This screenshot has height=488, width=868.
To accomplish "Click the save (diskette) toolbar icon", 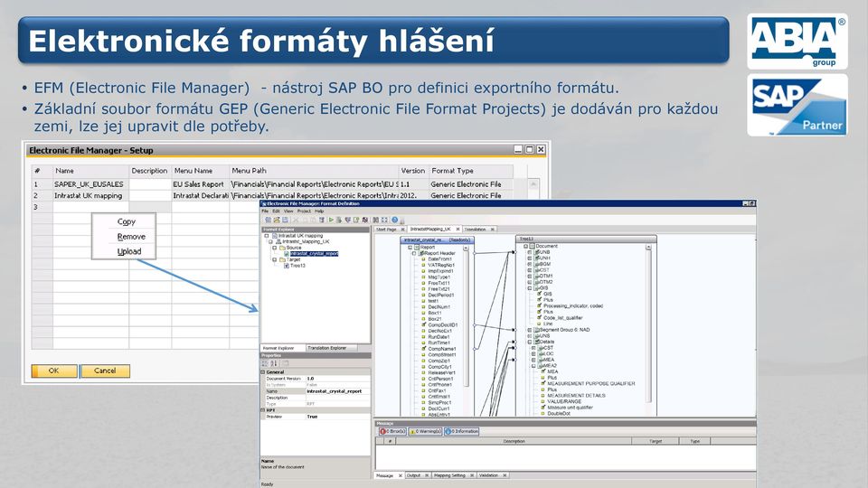I will [285, 220].
